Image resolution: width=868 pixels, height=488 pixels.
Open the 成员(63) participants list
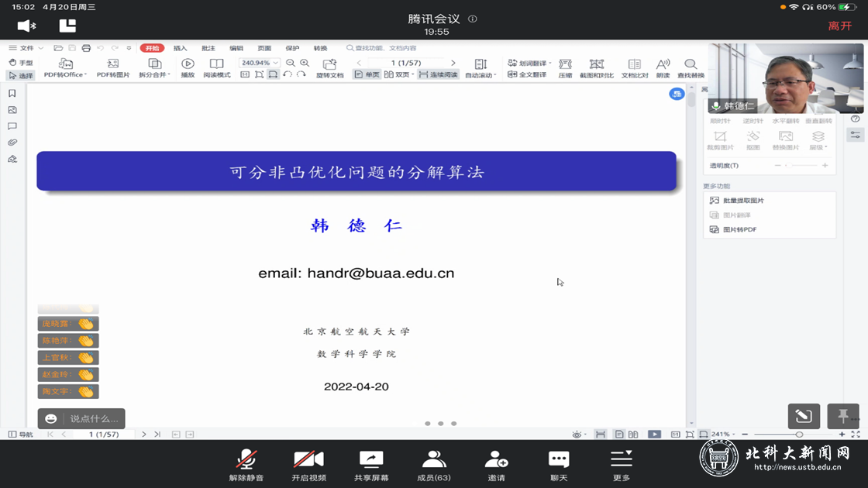(433, 463)
